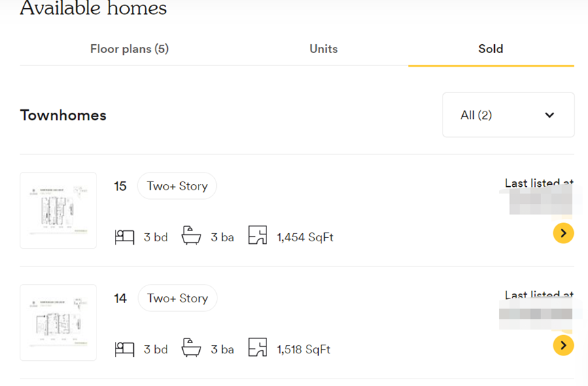Switch to the Floor plans (5) tab
588x386 pixels.
(129, 49)
